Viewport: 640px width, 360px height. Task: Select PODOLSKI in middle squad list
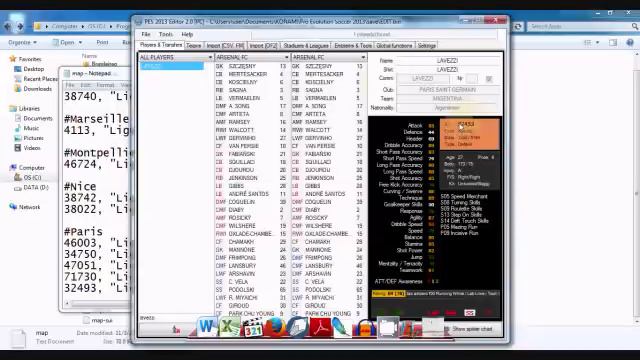[249, 290]
